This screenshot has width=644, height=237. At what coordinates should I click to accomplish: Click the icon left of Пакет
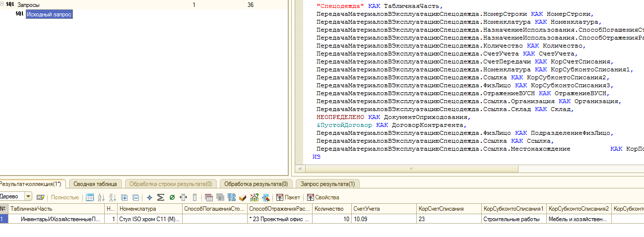click(280, 197)
